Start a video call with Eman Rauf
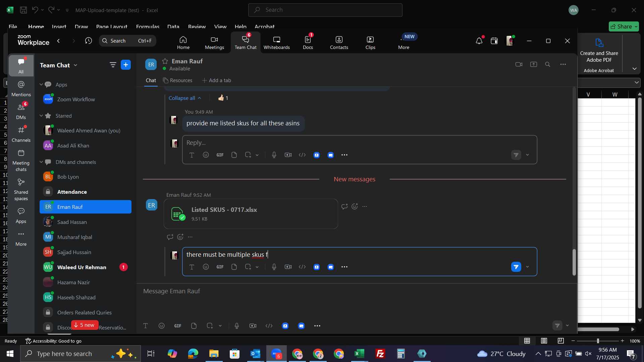 (519, 64)
